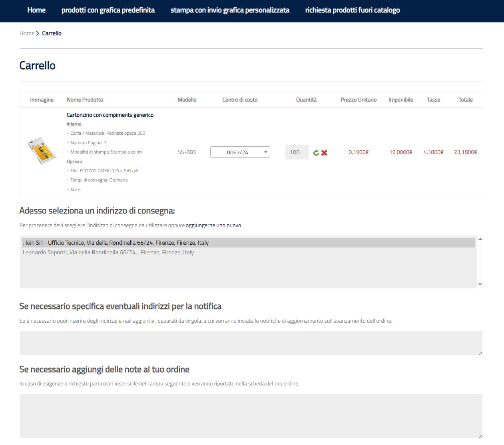Click the Quantità column header
Viewport: 504px width, 445px height.
click(x=306, y=100)
